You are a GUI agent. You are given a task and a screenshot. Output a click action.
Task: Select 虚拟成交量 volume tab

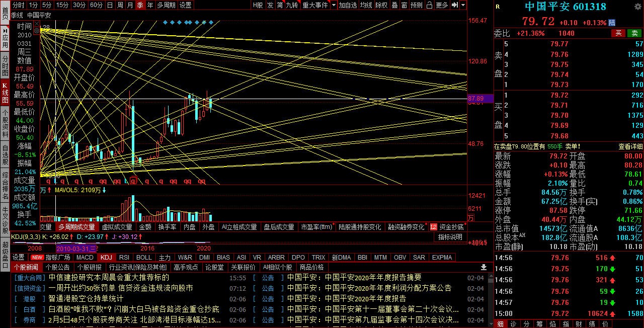click(x=117, y=227)
